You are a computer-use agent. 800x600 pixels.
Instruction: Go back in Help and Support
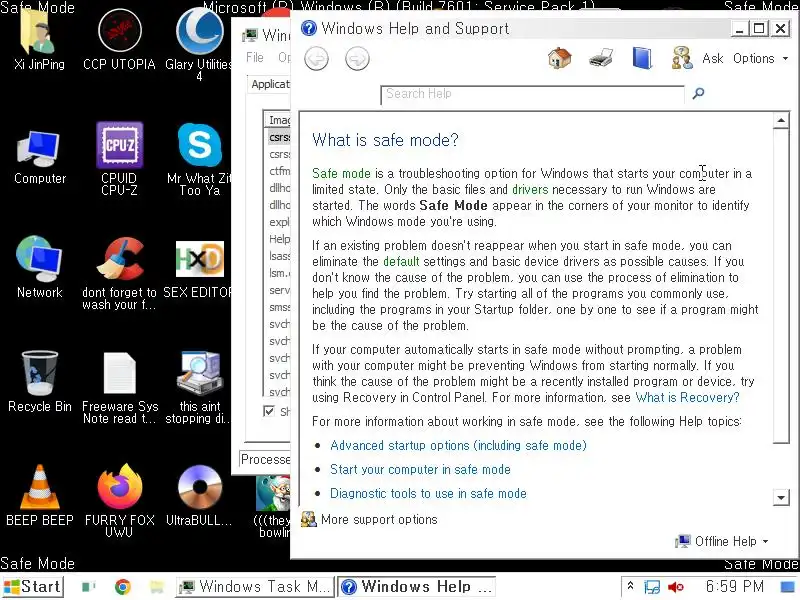coord(316,59)
